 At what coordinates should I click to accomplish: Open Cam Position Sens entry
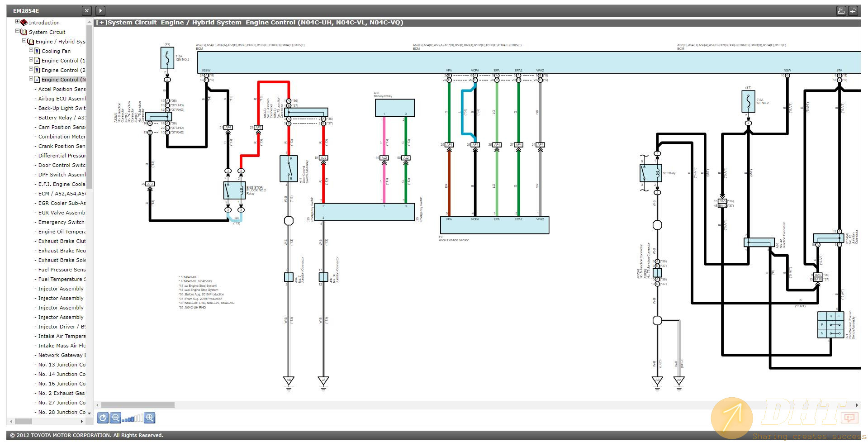62,127
